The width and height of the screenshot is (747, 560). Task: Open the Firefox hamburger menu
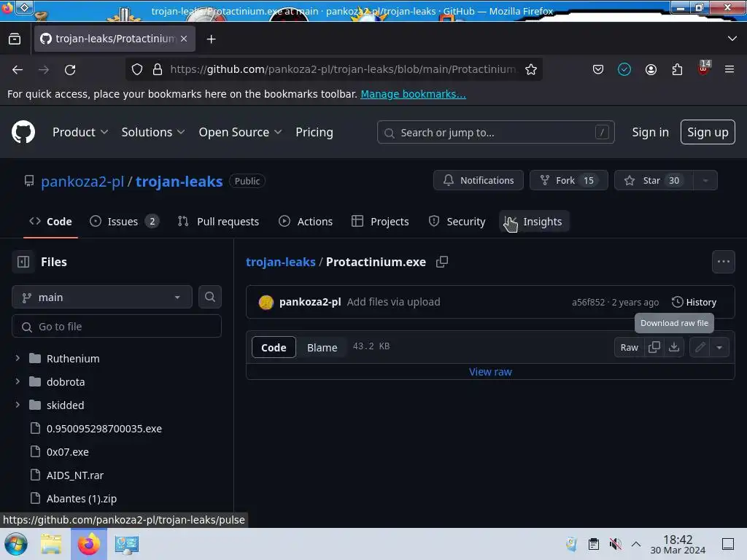point(729,69)
